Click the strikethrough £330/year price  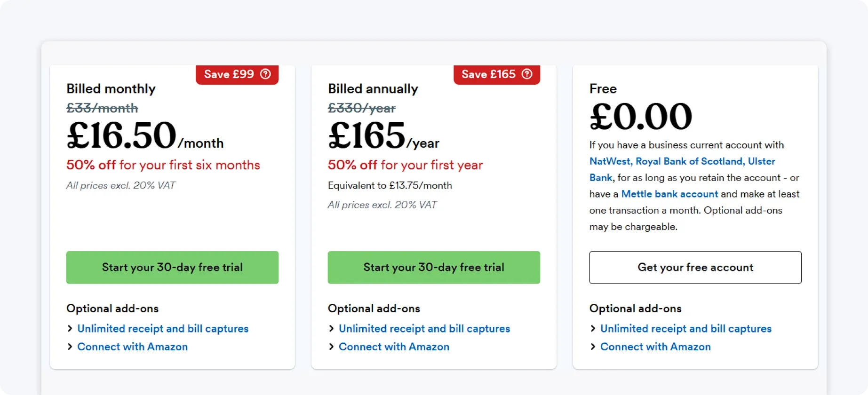point(361,108)
